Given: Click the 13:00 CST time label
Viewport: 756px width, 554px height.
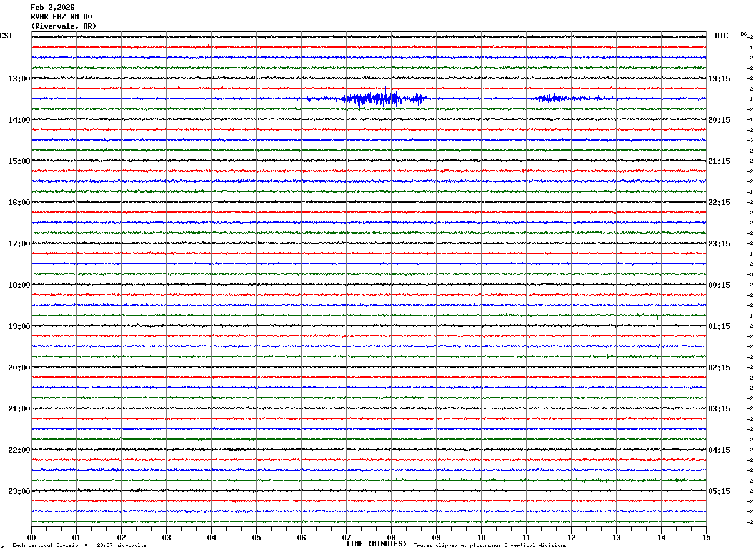Looking at the screenshot, I should [x=19, y=79].
